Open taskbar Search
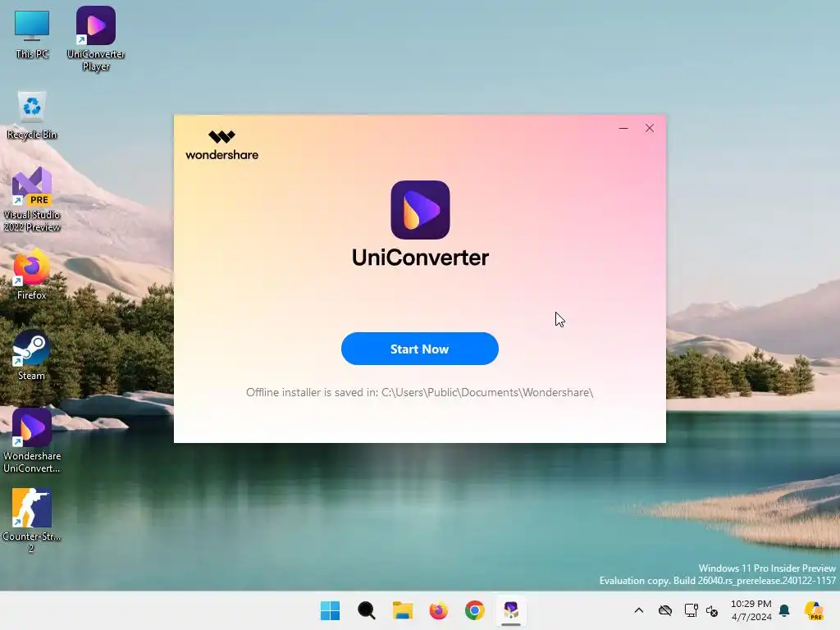Screen dimensions: 840x630 pos(367,610)
